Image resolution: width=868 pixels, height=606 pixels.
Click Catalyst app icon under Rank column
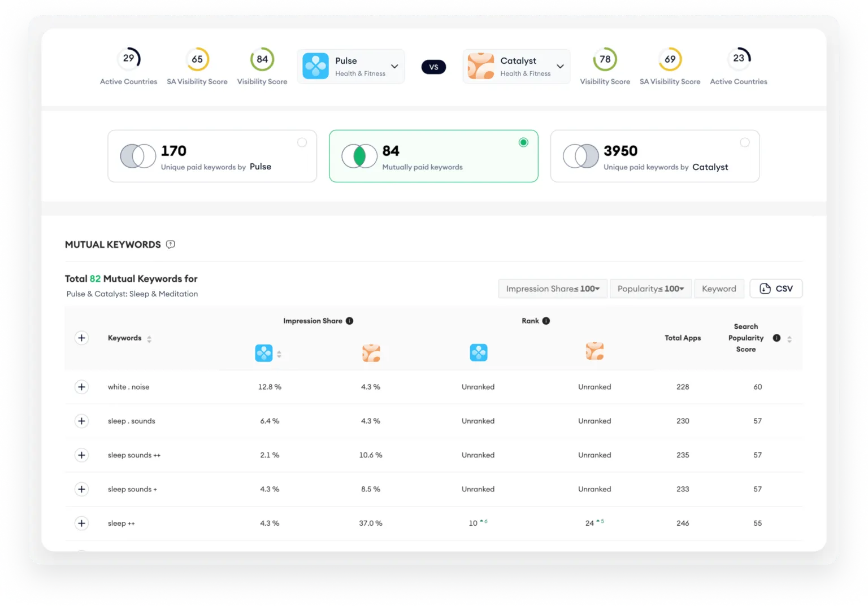(x=594, y=351)
